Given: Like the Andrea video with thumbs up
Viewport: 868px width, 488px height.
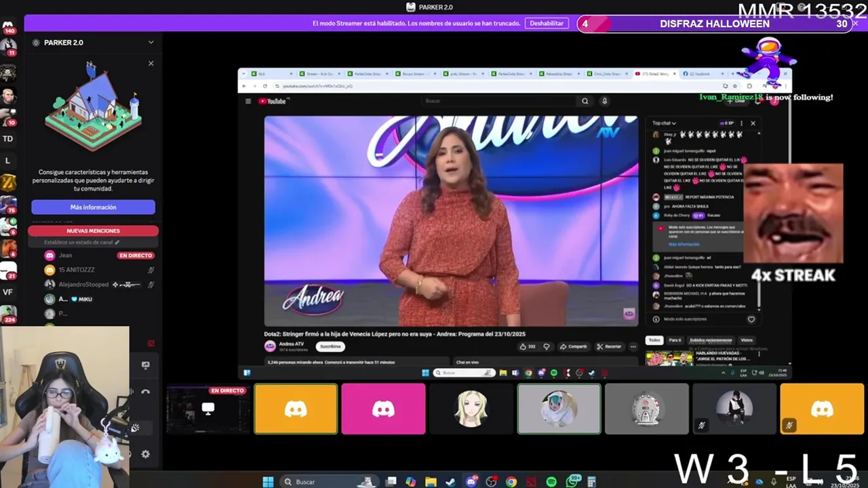Looking at the screenshot, I should 526,346.
